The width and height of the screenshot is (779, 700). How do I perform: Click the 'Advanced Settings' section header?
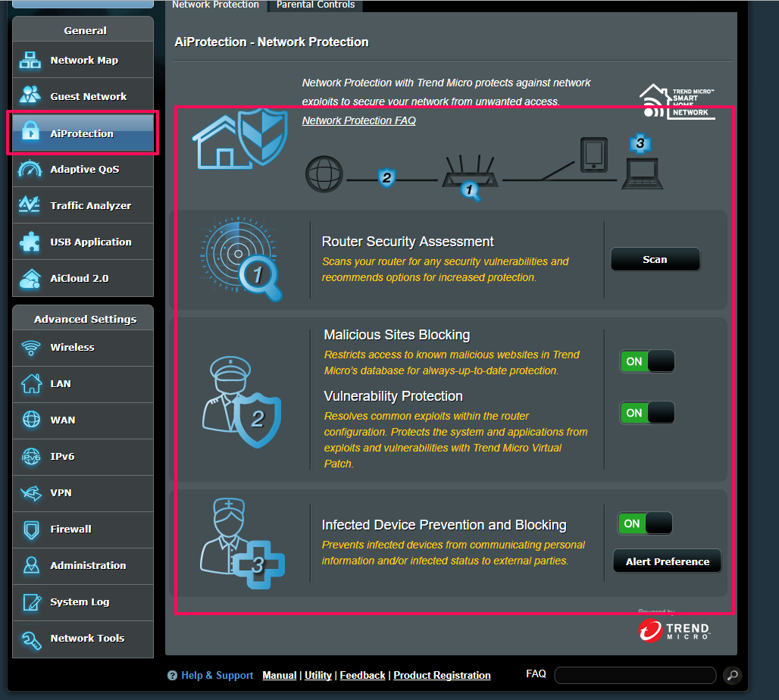pos(85,319)
